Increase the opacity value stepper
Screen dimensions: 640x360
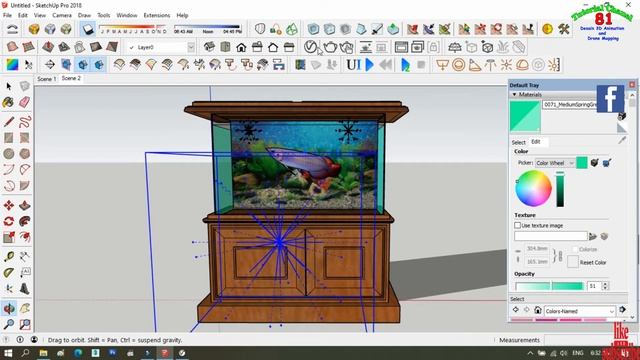point(605,284)
